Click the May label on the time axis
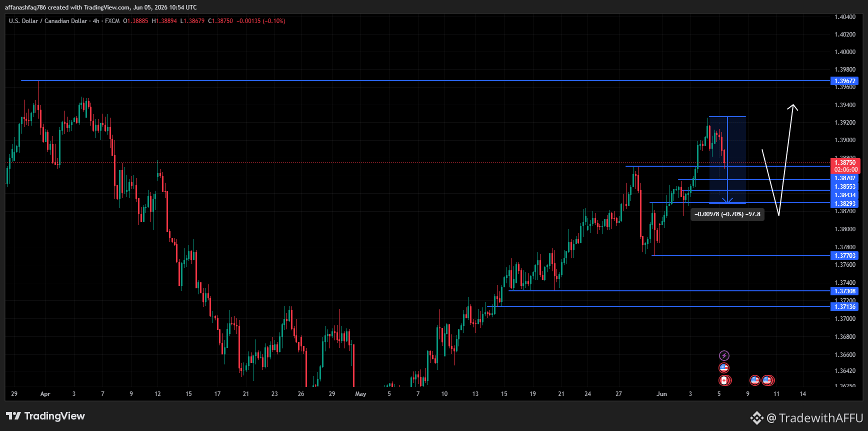868x431 pixels. point(360,394)
